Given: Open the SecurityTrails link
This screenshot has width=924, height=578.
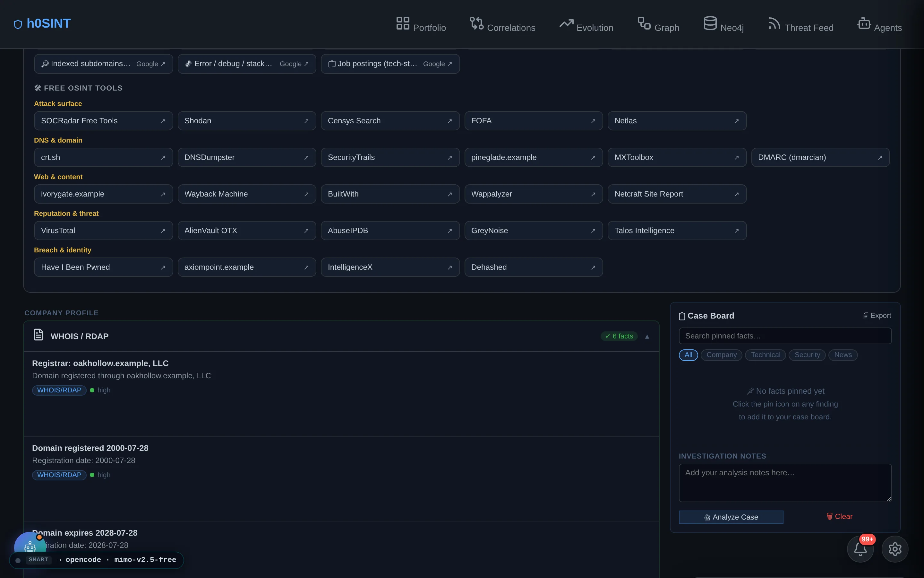Looking at the screenshot, I should [390, 157].
